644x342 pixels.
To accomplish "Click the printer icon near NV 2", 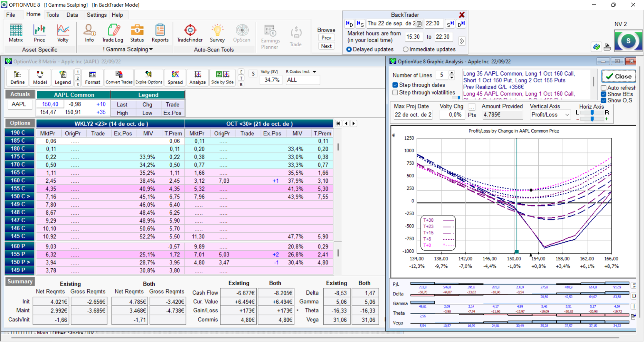I will (607, 47).
